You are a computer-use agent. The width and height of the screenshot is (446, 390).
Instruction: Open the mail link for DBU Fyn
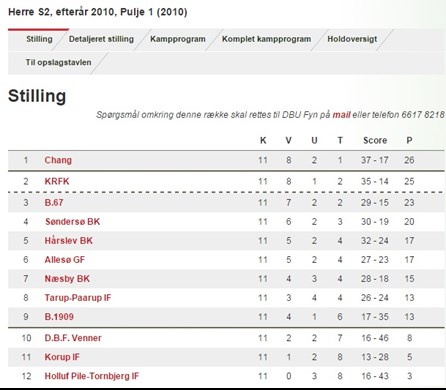[x=341, y=115]
